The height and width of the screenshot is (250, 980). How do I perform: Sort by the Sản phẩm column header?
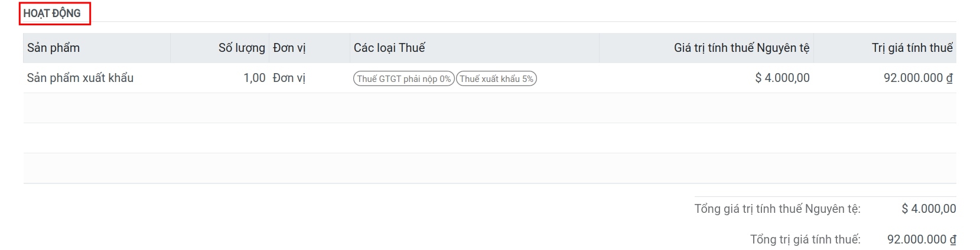tap(53, 48)
